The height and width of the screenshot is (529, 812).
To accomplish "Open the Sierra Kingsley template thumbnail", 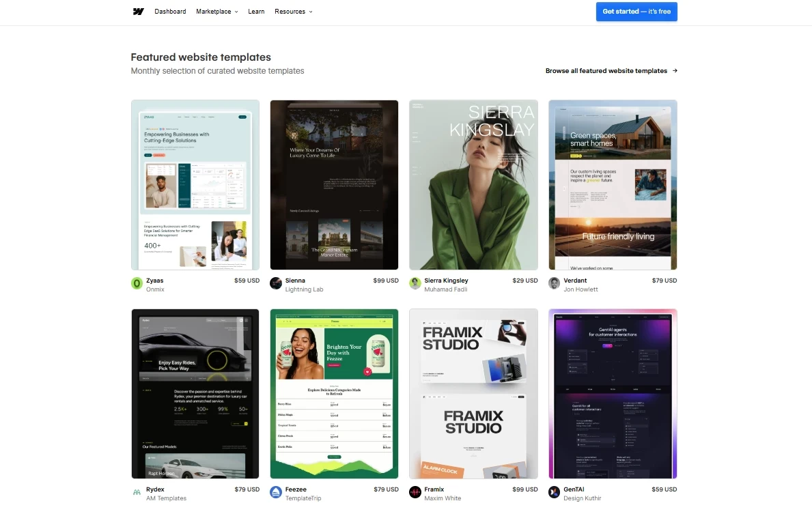I will (x=473, y=185).
